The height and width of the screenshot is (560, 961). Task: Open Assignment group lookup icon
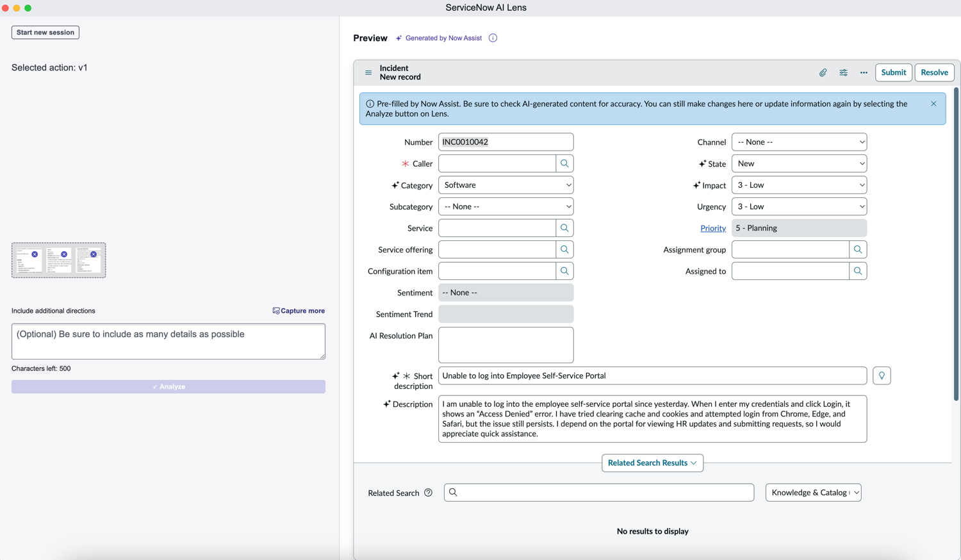point(858,249)
